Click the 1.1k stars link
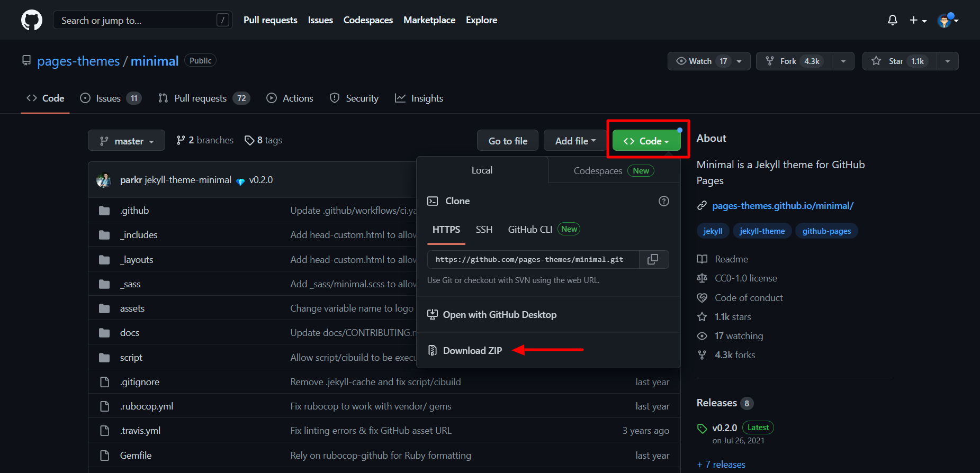Viewport: 980px width, 473px height. click(733, 317)
